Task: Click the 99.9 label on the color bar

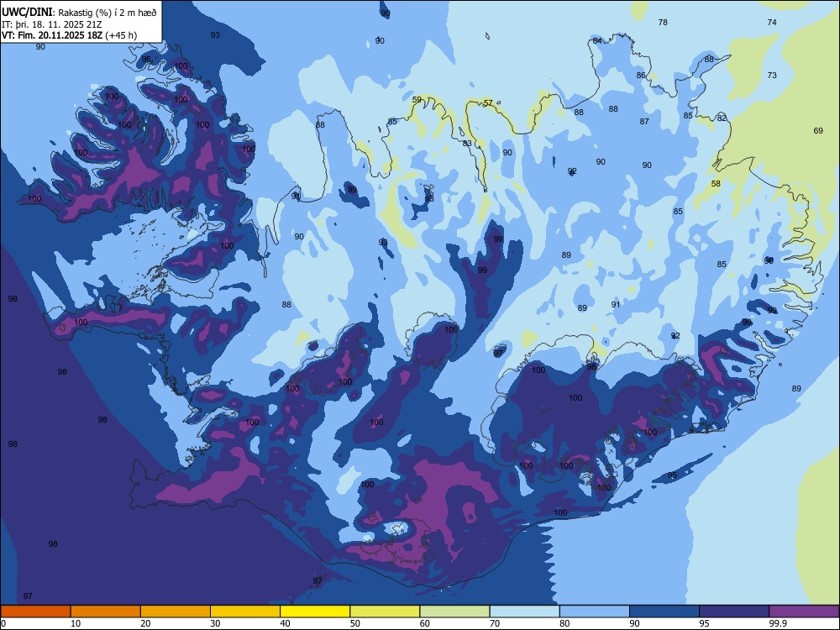Action: tap(777, 623)
